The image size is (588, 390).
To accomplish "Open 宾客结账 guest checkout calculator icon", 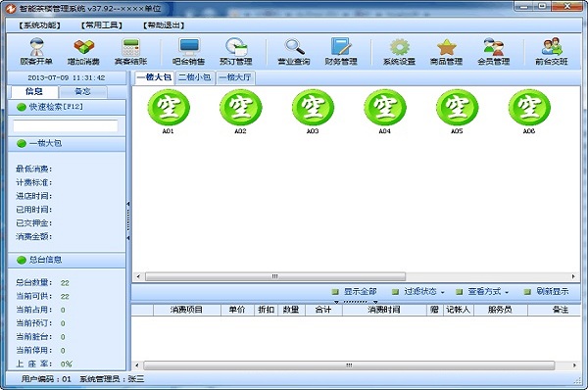I will tap(130, 51).
